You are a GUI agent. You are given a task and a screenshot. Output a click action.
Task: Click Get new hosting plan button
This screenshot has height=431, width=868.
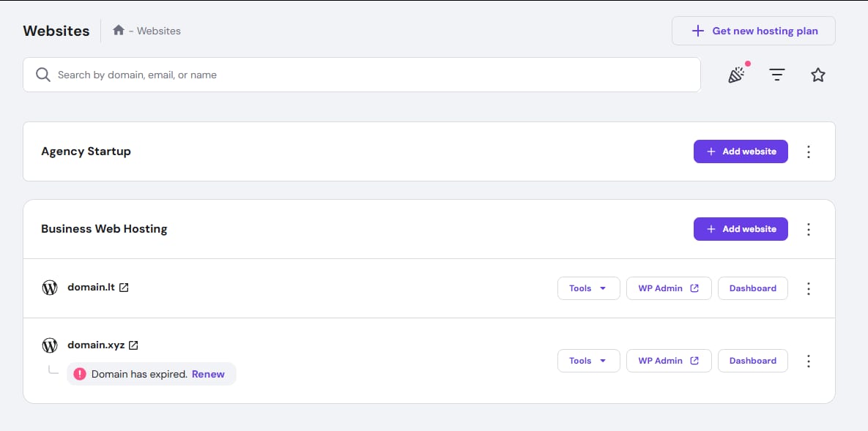753,31
